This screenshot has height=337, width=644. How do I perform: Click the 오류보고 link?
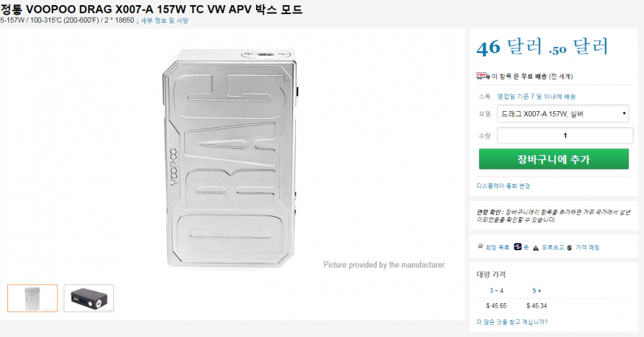(551, 248)
